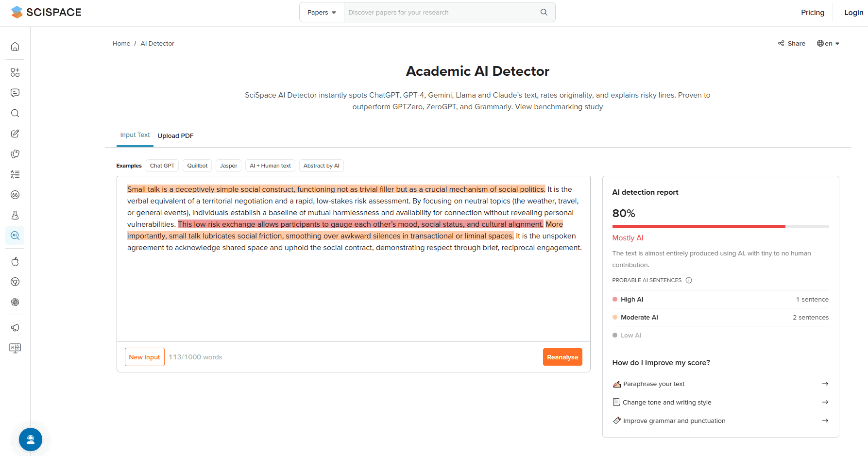Switch to the Upload PDF tab
This screenshot has height=456, width=868.
tap(175, 136)
